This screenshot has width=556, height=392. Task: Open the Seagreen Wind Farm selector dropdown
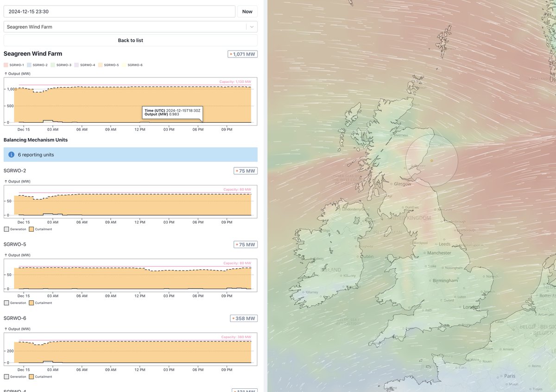point(131,27)
